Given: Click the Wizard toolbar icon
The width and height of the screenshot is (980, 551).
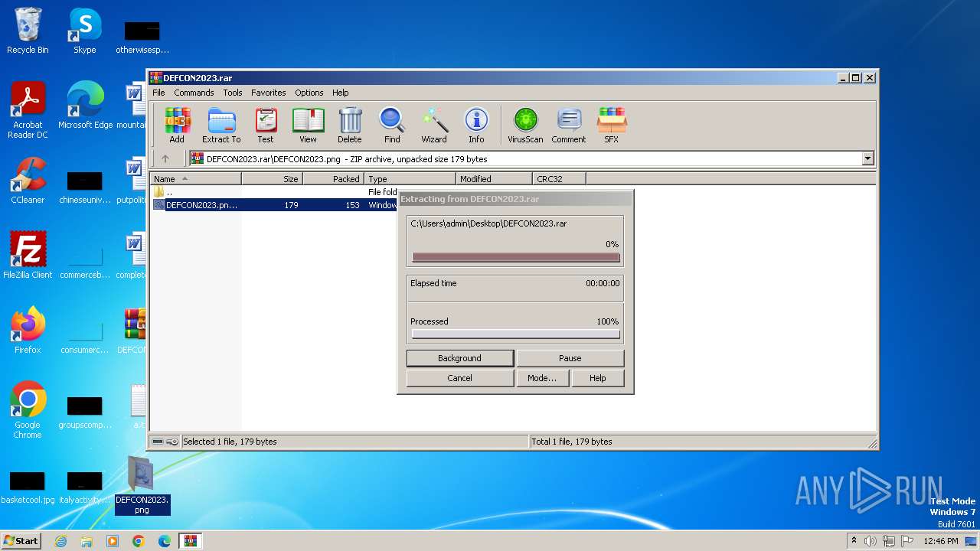Looking at the screenshot, I should pos(434,126).
